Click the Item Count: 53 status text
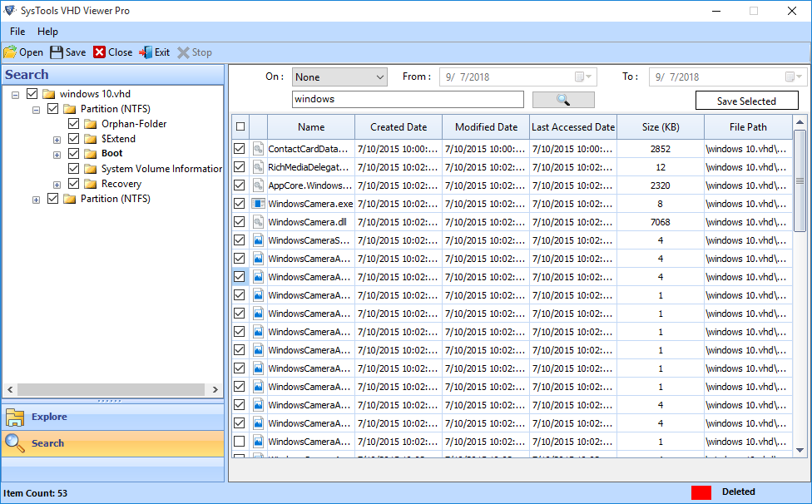Image resolution: width=812 pixels, height=504 pixels. click(x=35, y=493)
